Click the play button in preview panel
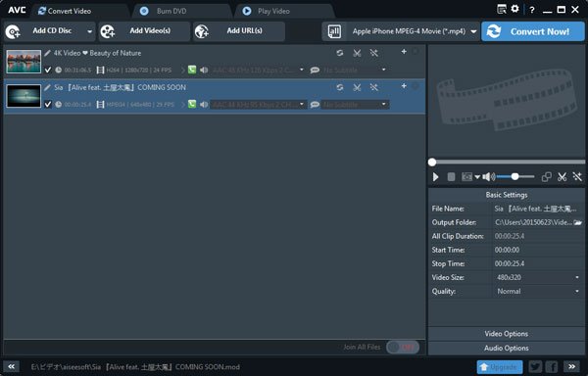The image size is (588, 376). point(435,177)
